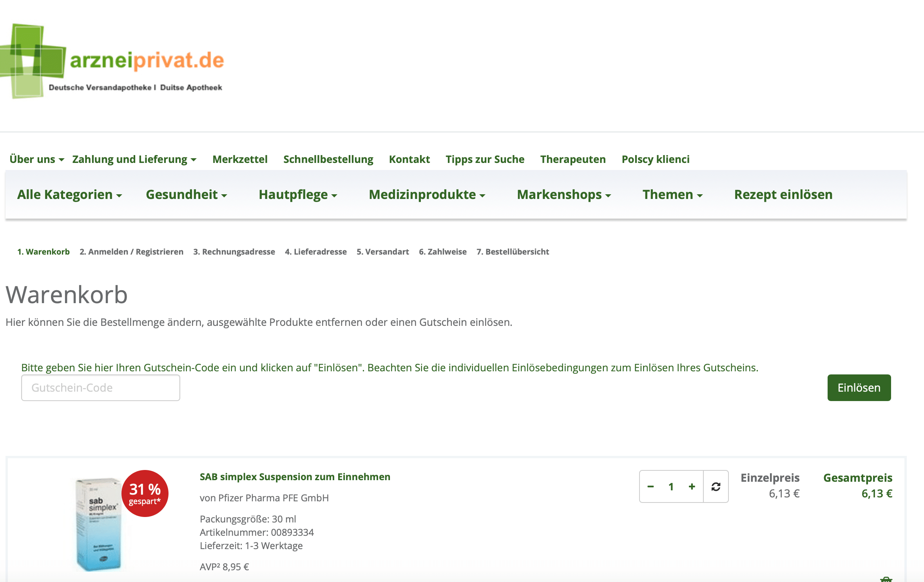
Task: Click the quantity value 1 field
Action: pyautogui.click(x=671, y=486)
